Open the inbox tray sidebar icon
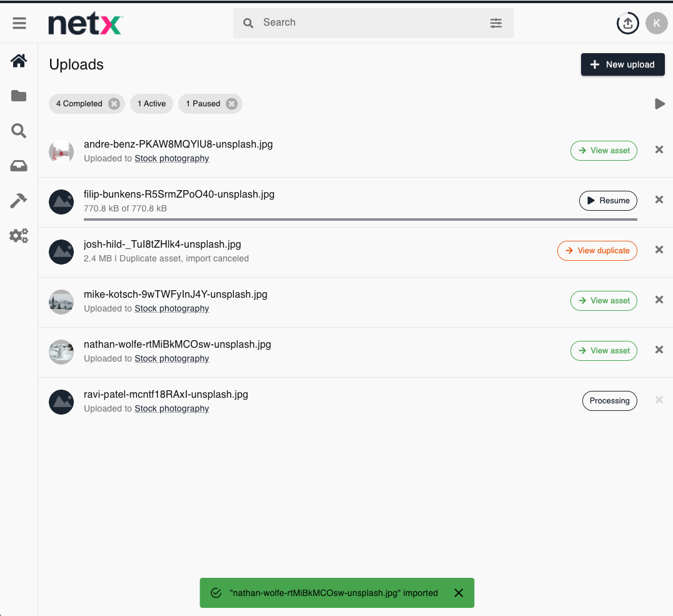Image resolution: width=673 pixels, height=616 pixels. pos(19,166)
